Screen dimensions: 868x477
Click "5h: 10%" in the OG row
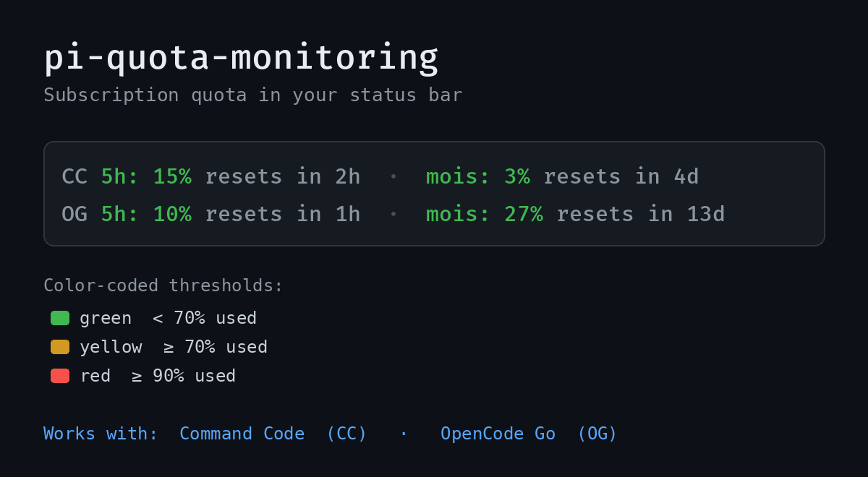coord(146,215)
